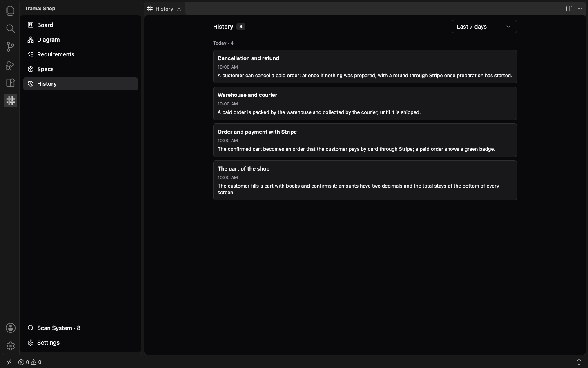This screenshot has height=368, width=588.
Task: Show errors count in status bar
Action: pyautogui.click(x=24, y=362)
